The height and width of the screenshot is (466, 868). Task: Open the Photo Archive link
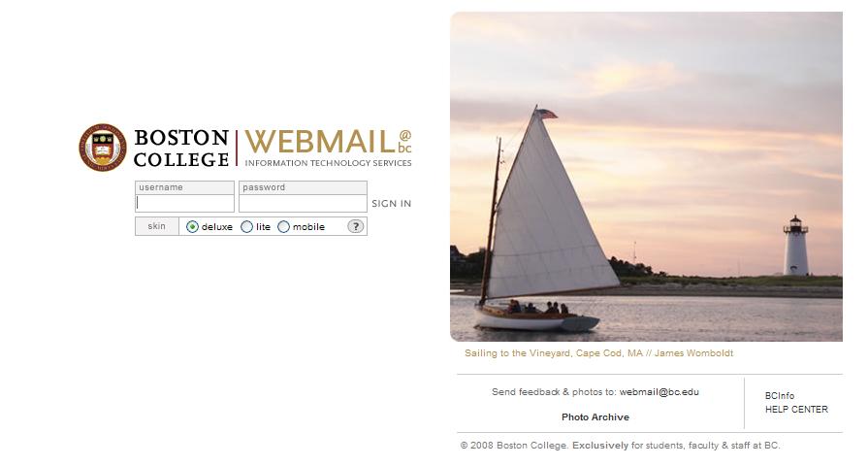[x=595, y=417]
